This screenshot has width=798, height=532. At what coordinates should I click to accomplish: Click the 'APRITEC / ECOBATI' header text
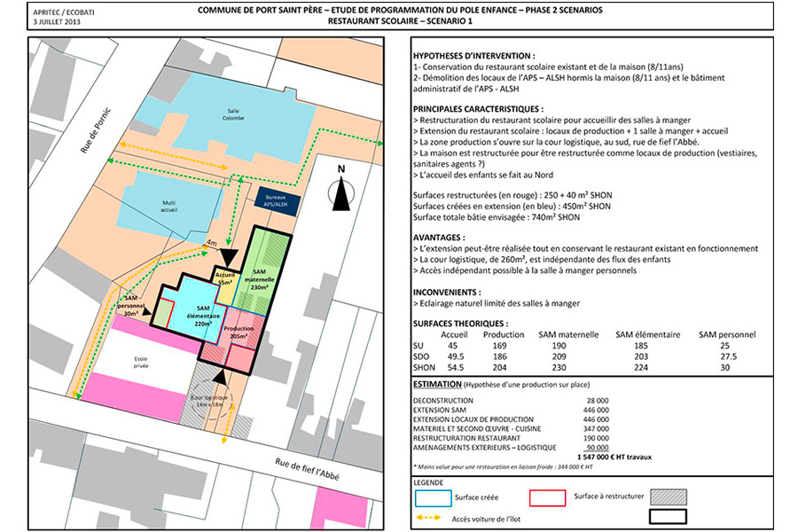click(x=64, y=12)
